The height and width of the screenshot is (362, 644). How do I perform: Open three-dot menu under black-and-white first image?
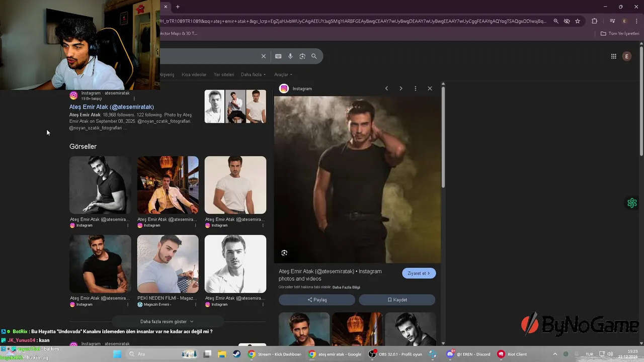(x=128, y=225)
